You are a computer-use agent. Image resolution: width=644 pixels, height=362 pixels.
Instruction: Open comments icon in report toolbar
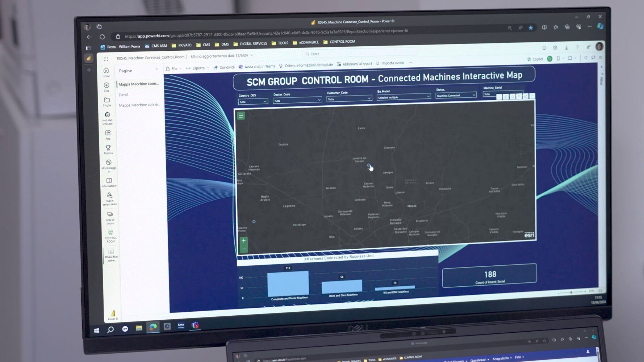593,58
